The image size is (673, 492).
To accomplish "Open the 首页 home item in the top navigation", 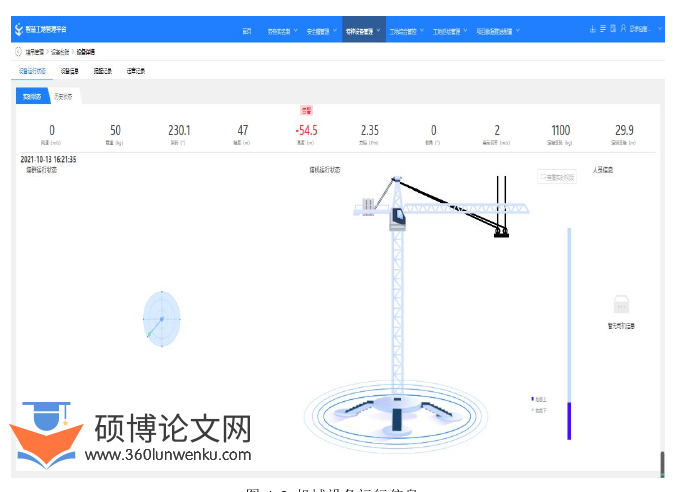I will tap(247, 31).
